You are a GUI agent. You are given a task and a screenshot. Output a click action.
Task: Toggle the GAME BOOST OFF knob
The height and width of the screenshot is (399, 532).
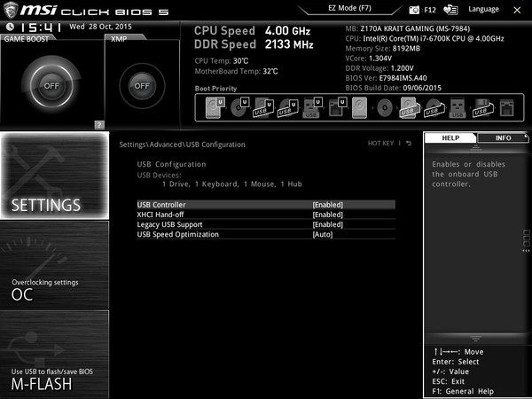tap(51, 85)
